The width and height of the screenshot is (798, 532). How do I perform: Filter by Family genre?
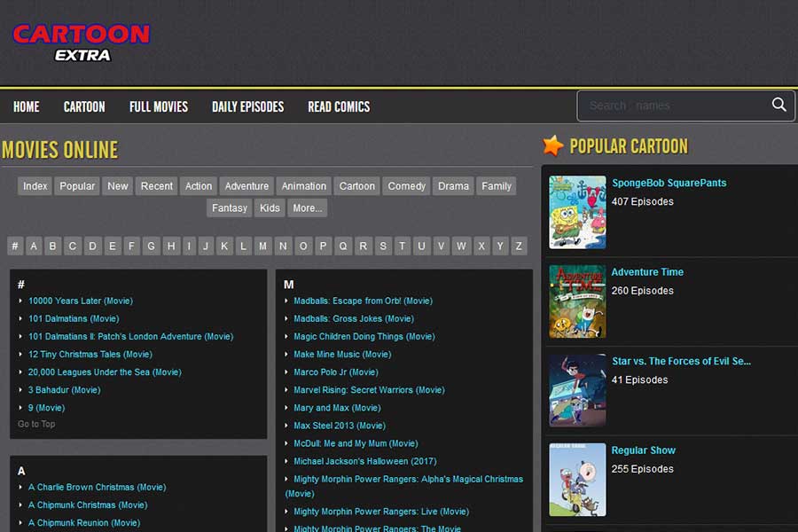tap(497, 186)
